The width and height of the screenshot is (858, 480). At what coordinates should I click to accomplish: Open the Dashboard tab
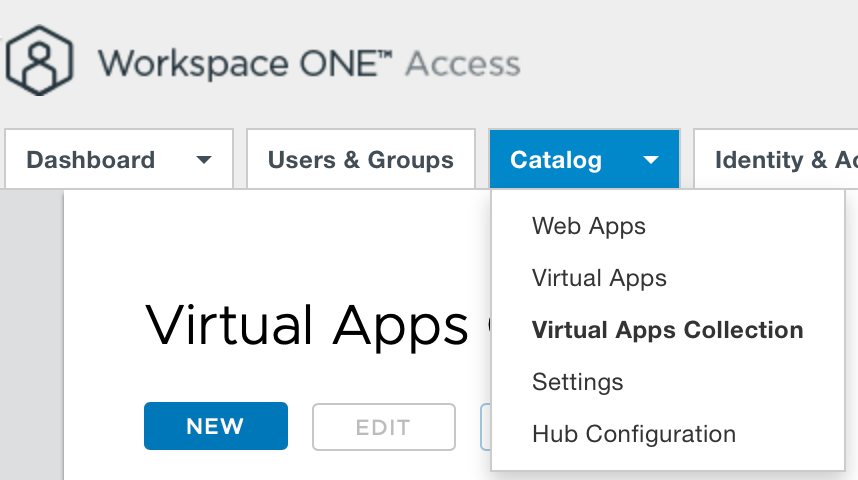click(90, 160)
